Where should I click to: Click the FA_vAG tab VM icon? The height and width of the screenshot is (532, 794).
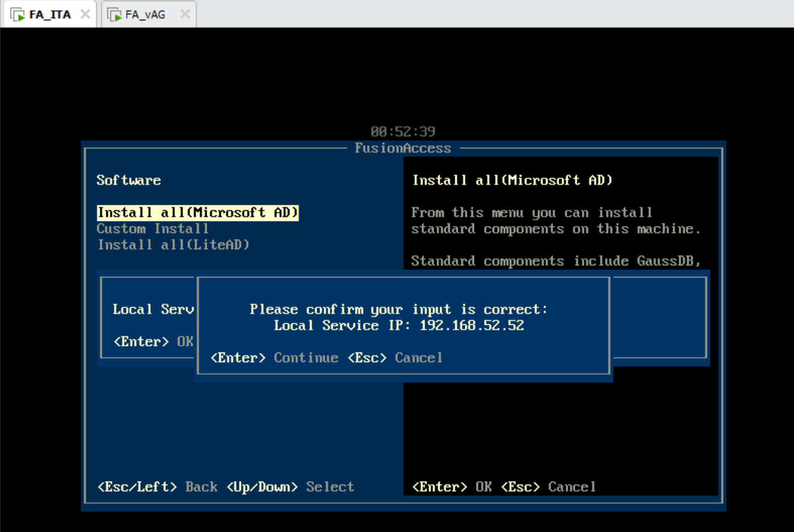point(114,15)
